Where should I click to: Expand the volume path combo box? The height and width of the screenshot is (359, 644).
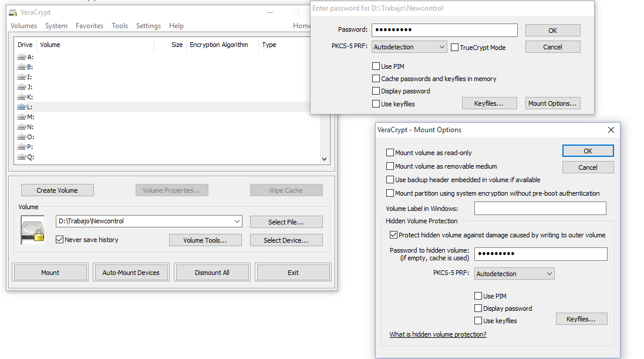tap(237, 222)
